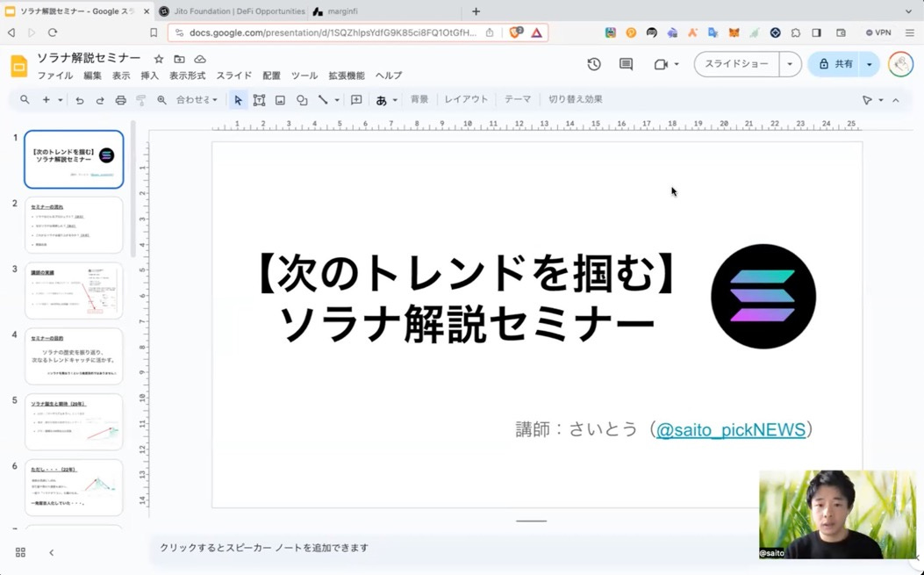Switch to grid view icon
The image size is (924, 575).
(20, 552)
